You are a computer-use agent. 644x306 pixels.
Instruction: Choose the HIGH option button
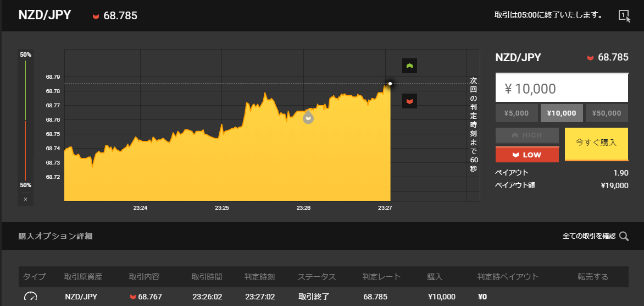527,135
